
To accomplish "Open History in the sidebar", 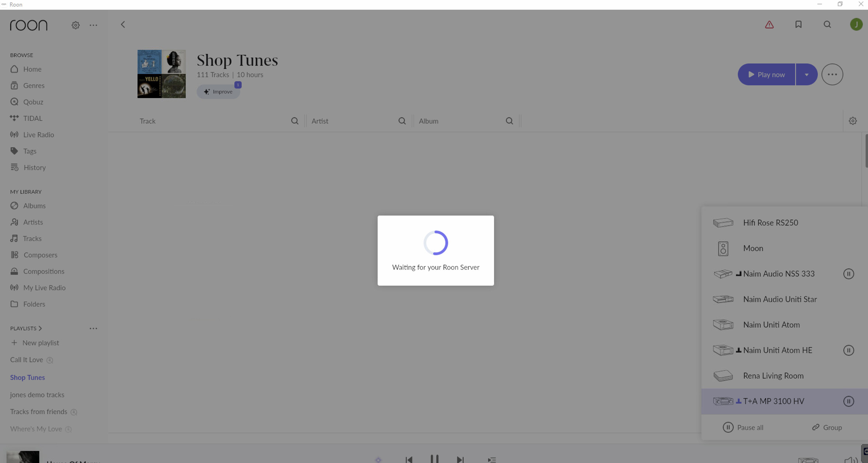I will point(28,167).
